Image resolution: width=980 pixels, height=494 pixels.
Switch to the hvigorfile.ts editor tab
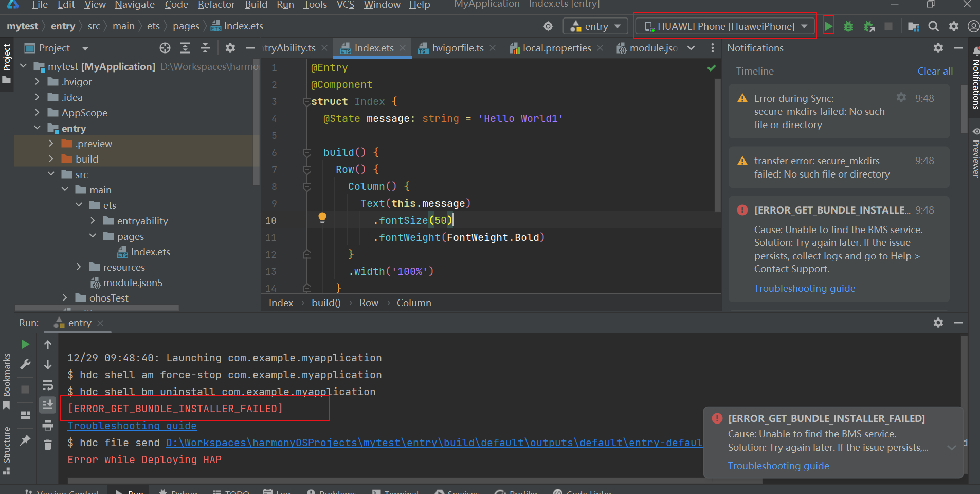pyautogui.click(x=457, y=48)
